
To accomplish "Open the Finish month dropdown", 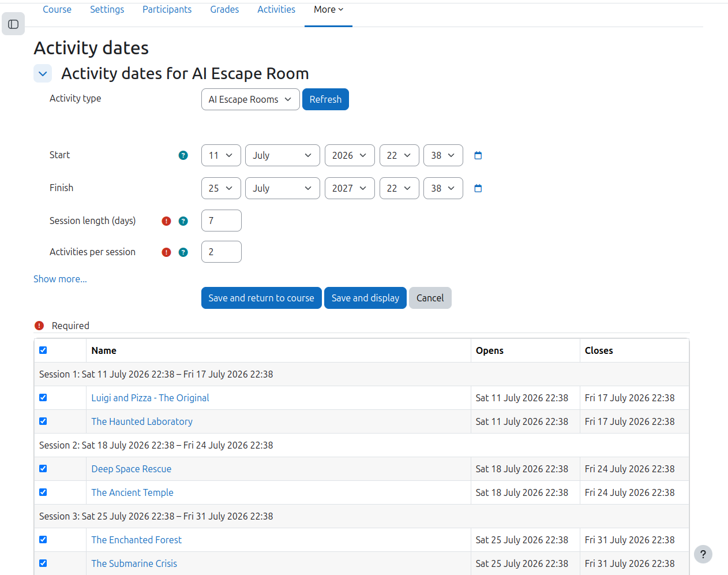I will coord(283,188).
